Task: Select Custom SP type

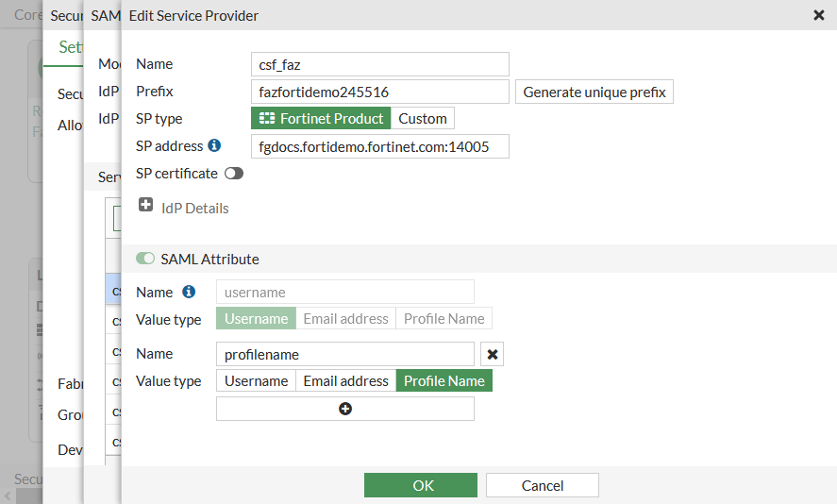Action: [423, 118]
